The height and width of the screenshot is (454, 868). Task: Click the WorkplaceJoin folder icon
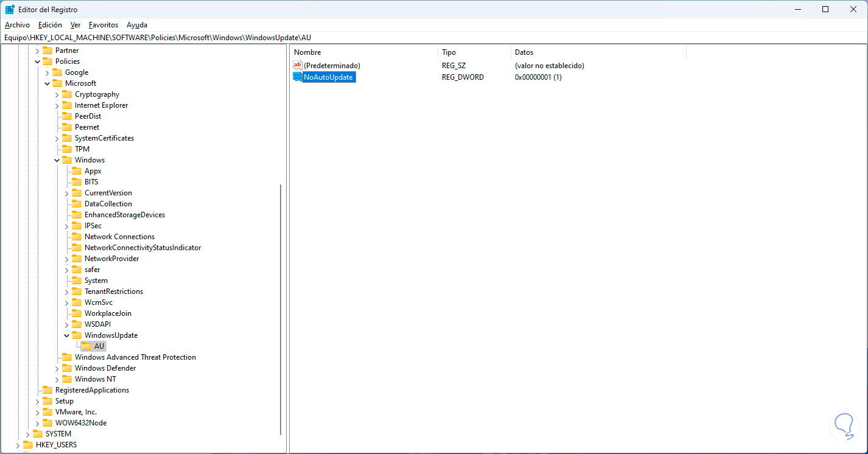[77, 313]
